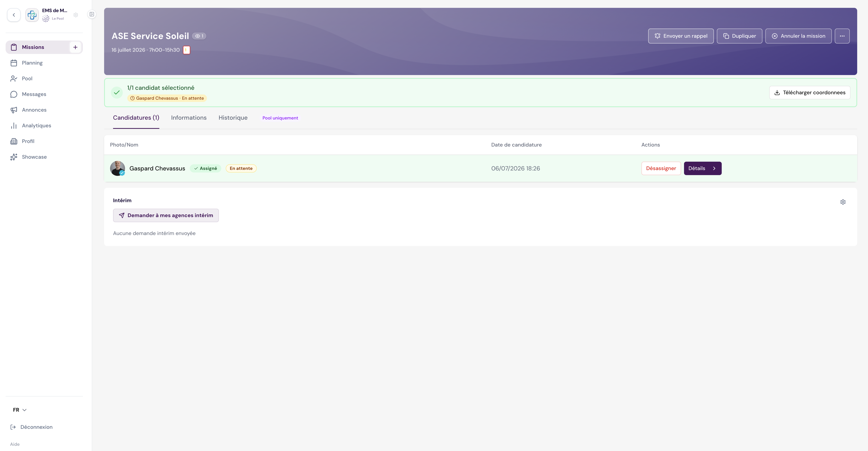Download contacts with Télécharger coordonnees
The width and height of the screenshot is (868, 451).
click(x=809, y=93)
